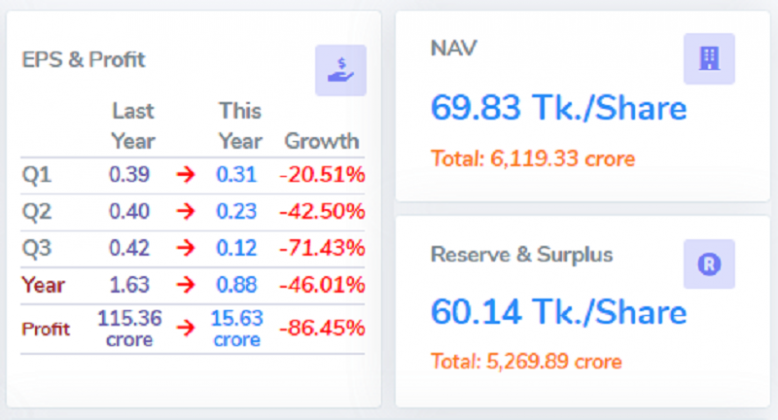This screenshot has height=420, width=778.
Task: Click reserve total 5,269.89 crore text
Action: (526, 361)
